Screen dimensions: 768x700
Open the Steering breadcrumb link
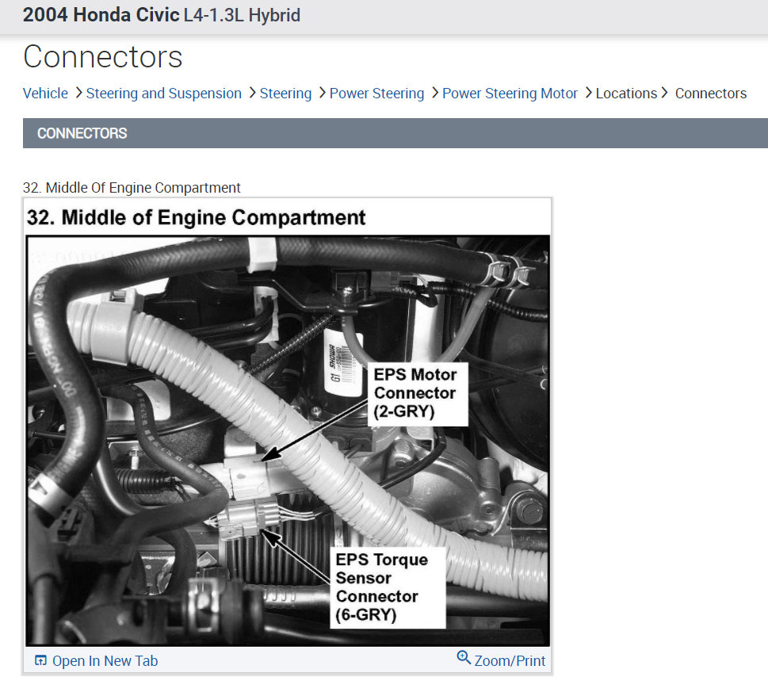pyautogui.click(x=285, y=93)
